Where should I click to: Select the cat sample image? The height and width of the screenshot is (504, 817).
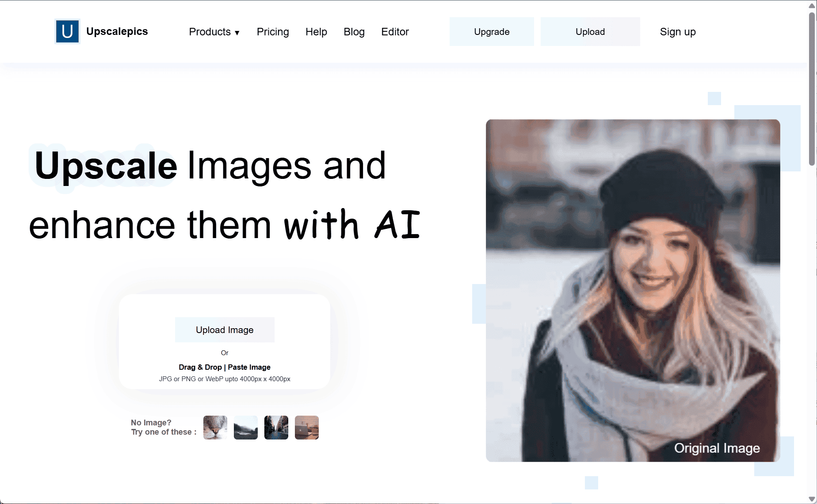click(215, 427)
